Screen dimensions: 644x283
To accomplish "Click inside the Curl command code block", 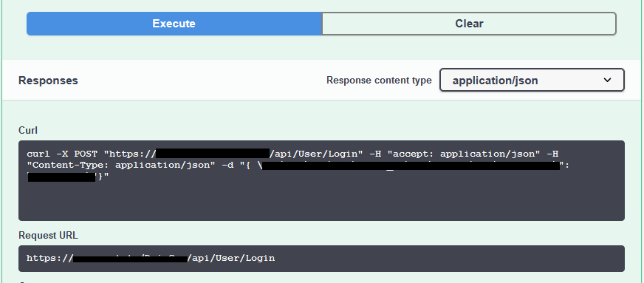I will click(321, 181).
